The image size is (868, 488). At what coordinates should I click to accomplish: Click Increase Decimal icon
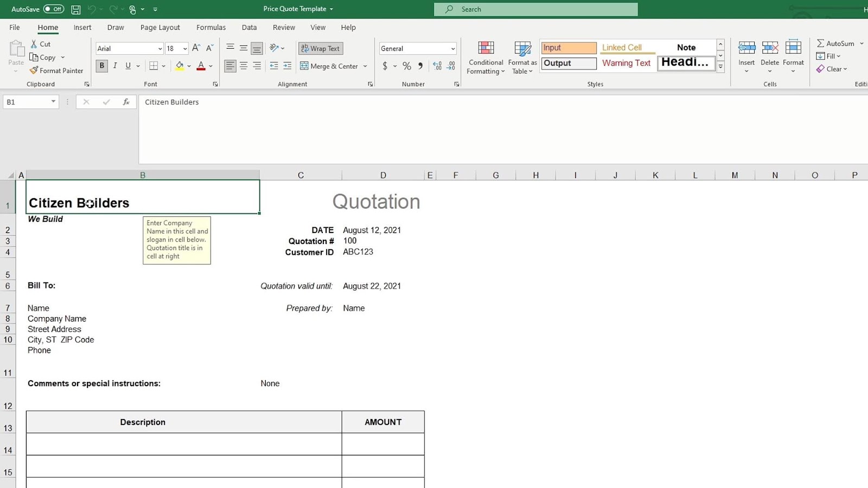[437, 66]
